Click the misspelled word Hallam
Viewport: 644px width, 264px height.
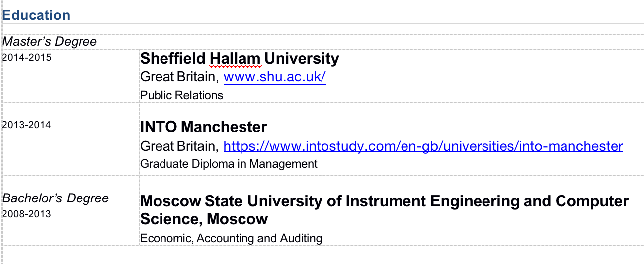235,59
